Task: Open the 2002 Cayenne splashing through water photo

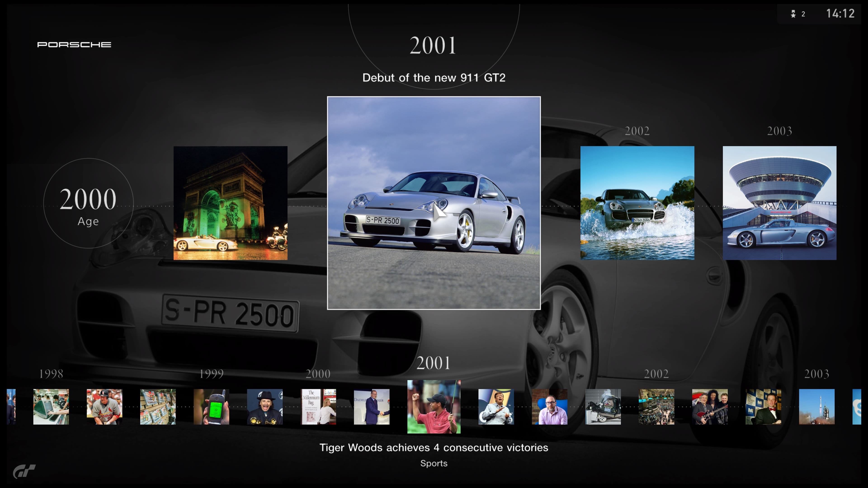Action: pos(637,203)
